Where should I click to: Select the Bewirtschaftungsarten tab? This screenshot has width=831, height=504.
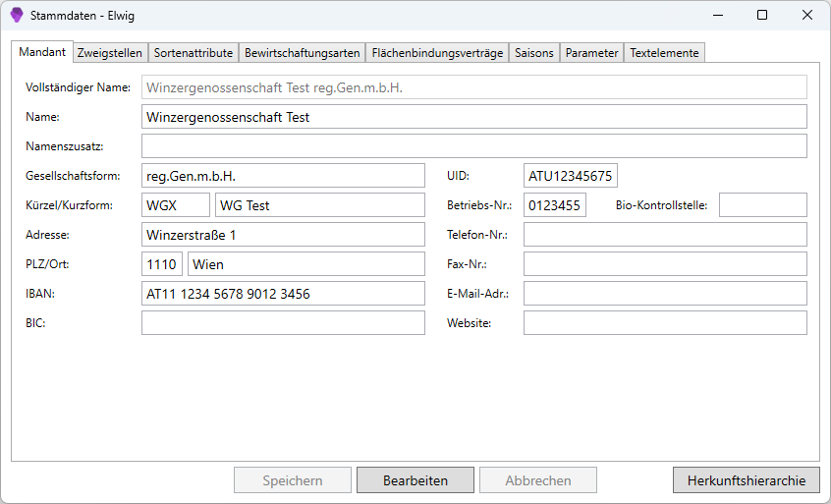303,53
